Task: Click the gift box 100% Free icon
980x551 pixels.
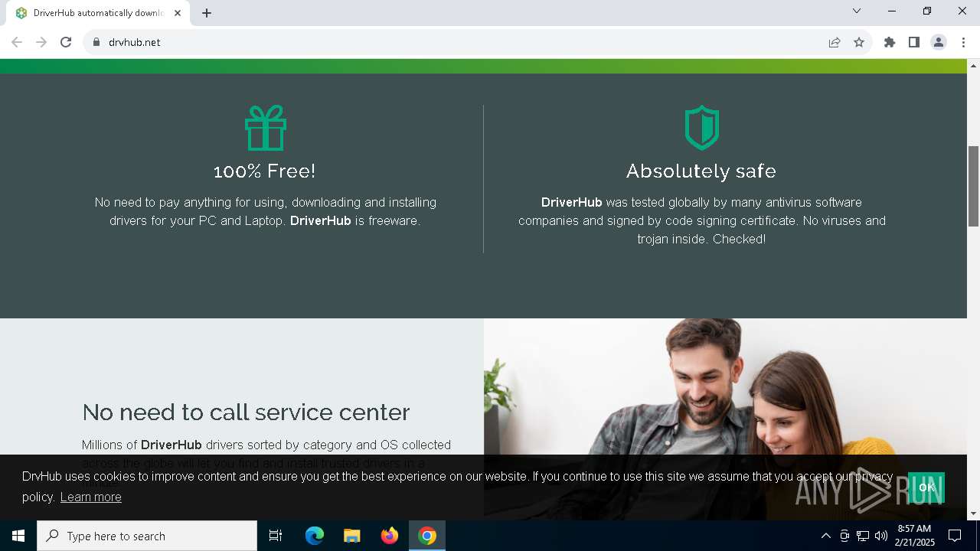Action: tap(266, 128)
